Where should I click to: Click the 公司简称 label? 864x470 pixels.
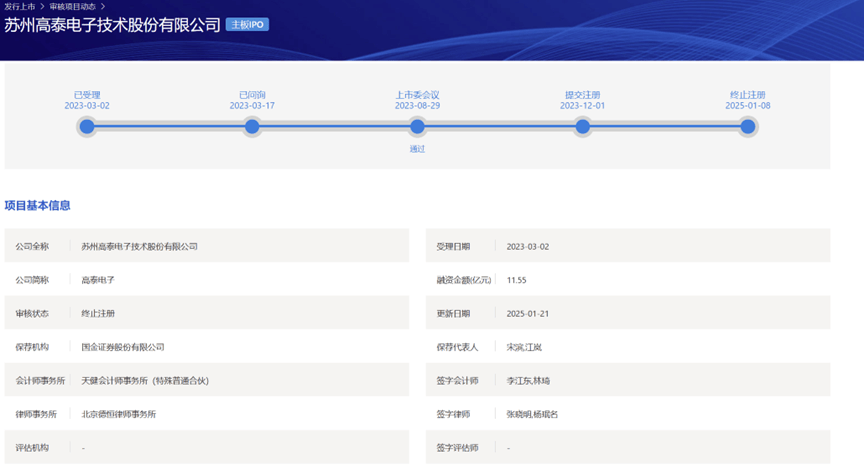point(32,280)
